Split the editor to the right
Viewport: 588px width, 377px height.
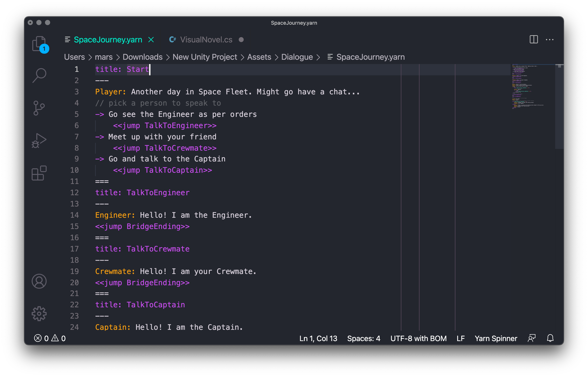pos(534,39)
